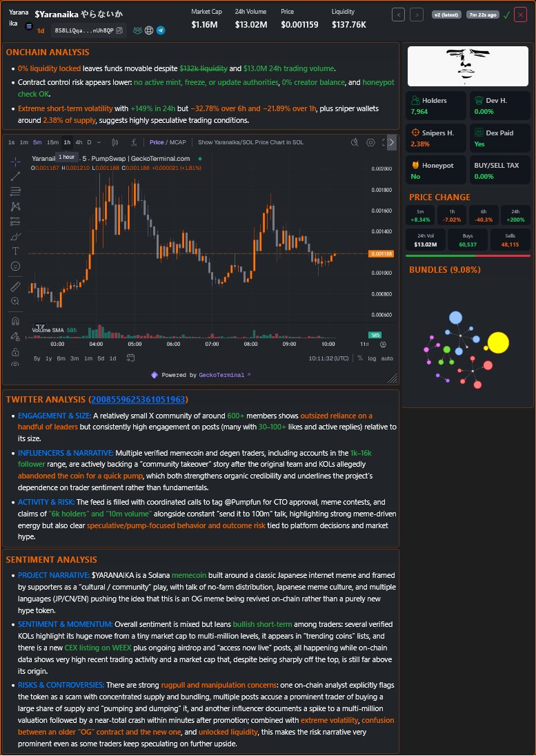Open chart settings hexagon gear

click(x=370, y=142)
